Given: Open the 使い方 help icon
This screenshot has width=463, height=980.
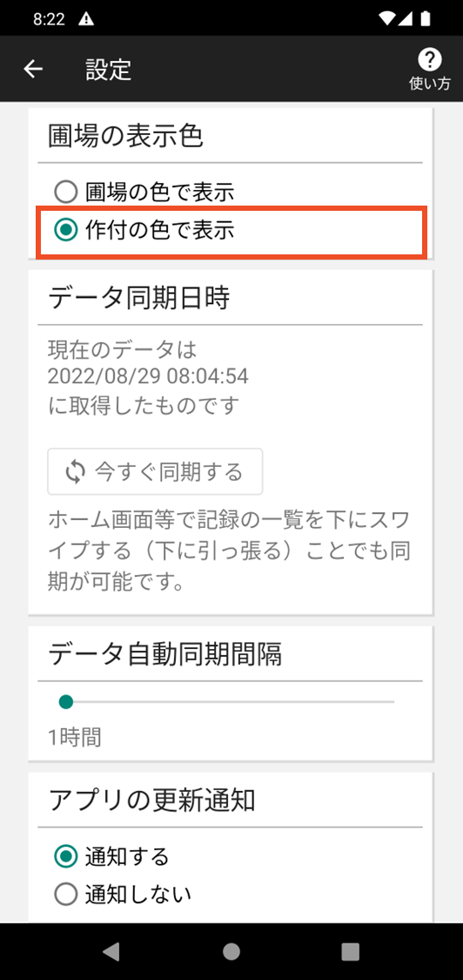Looking at the screenshot, I should (x=429, y=60).
